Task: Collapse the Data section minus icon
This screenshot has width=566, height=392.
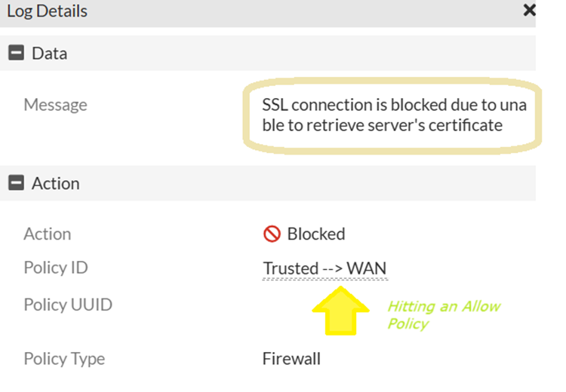Action: pos(16,54)
